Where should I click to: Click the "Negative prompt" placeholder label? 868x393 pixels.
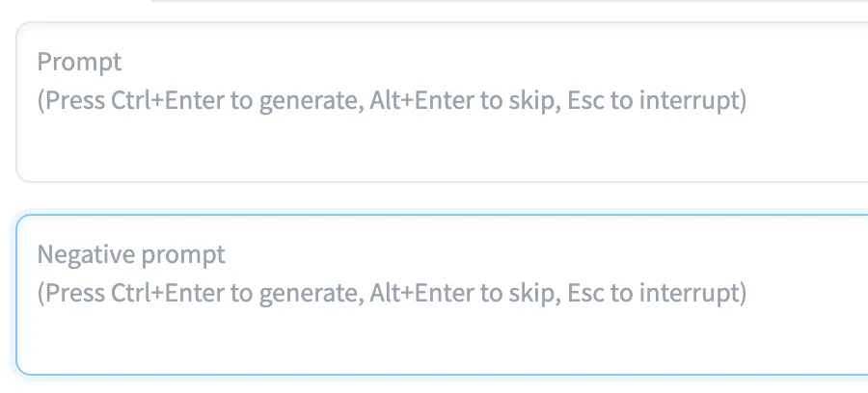(x=131, y=255)
